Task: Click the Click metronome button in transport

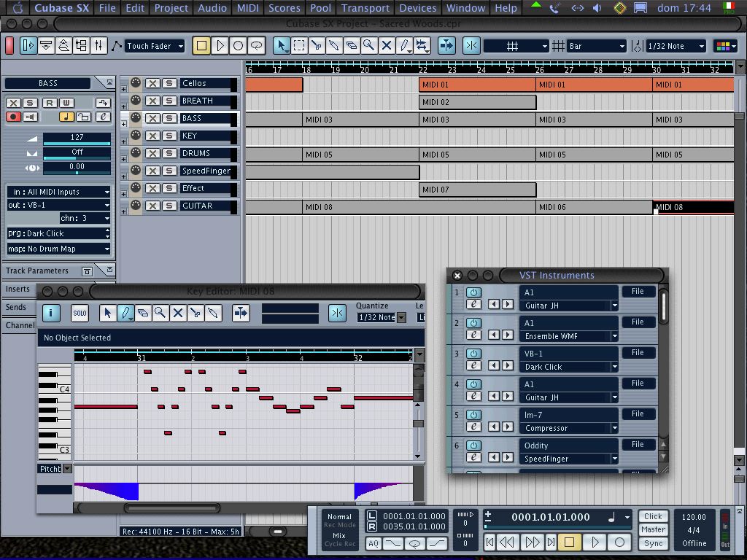Action: click(653, 516)
